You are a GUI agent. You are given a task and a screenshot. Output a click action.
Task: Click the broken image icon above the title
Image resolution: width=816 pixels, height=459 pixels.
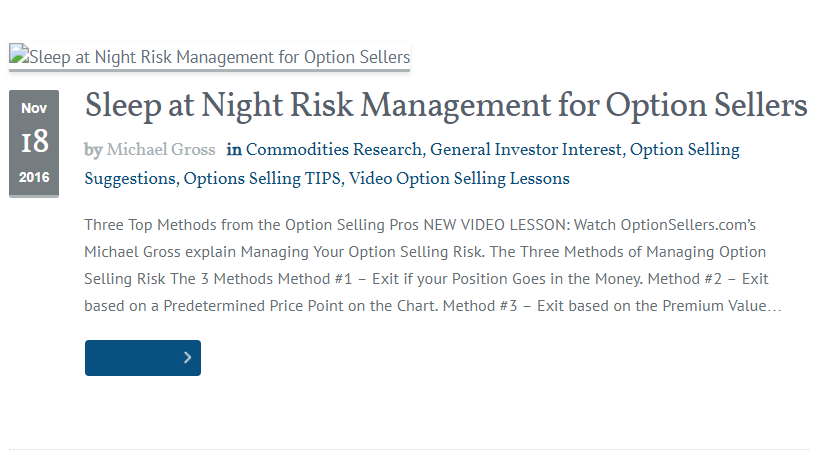[x=19, y=54]
